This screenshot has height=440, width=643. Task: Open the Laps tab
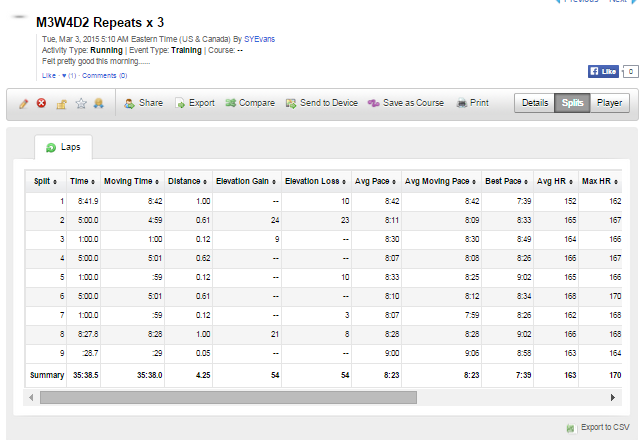coord(64,147)
